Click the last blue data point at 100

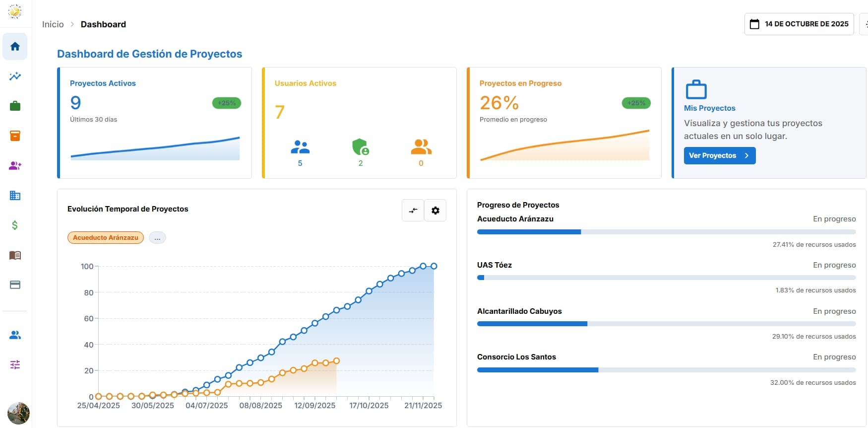pos(434,266)
